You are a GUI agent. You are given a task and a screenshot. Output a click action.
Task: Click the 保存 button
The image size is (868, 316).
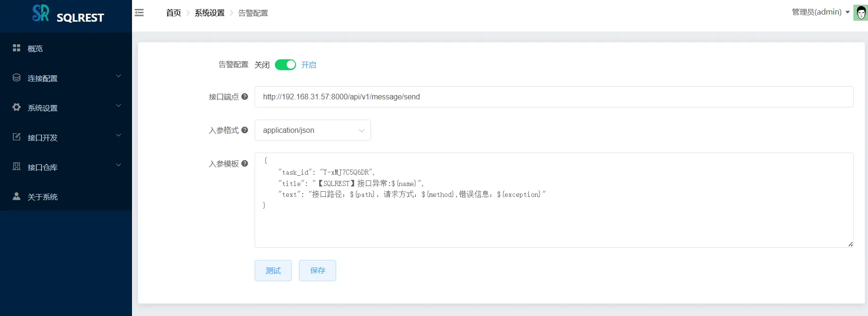click(317, 270)
